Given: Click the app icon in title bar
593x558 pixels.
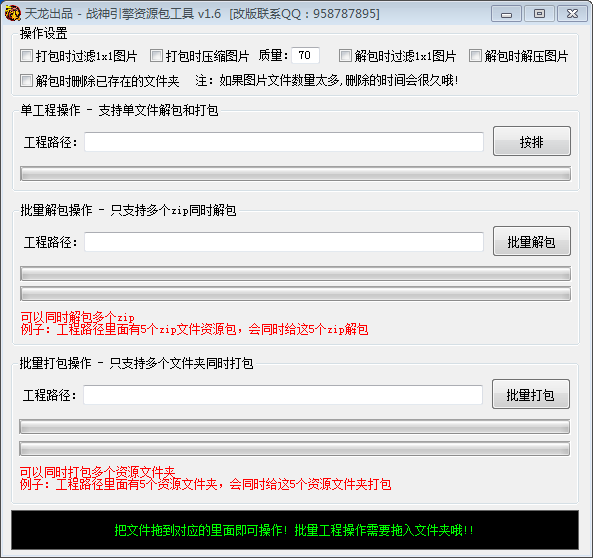Looking at the screenshot, I should [x=12, y=13].
